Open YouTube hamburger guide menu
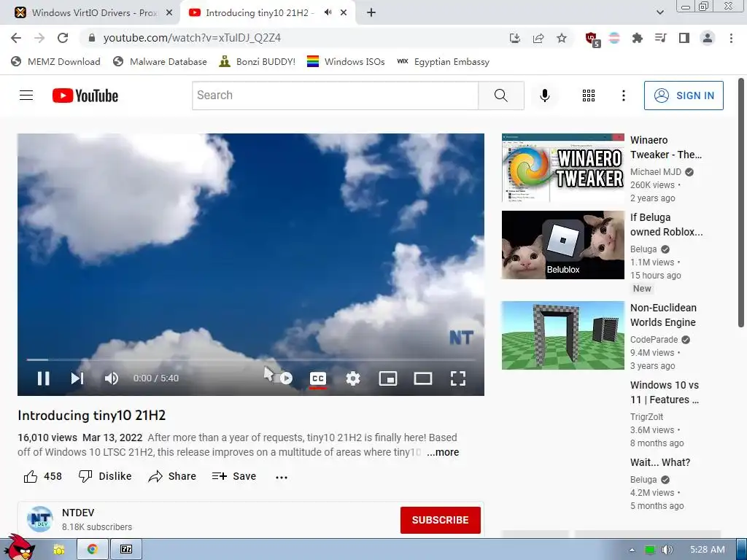Screen dimensions: 747x560 (x=26, y=96)
